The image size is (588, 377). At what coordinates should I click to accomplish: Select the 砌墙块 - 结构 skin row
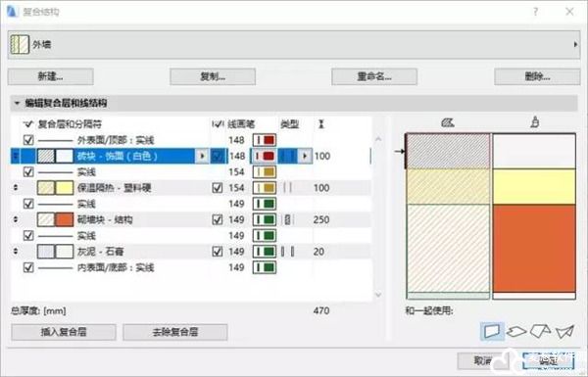point(191,219)
